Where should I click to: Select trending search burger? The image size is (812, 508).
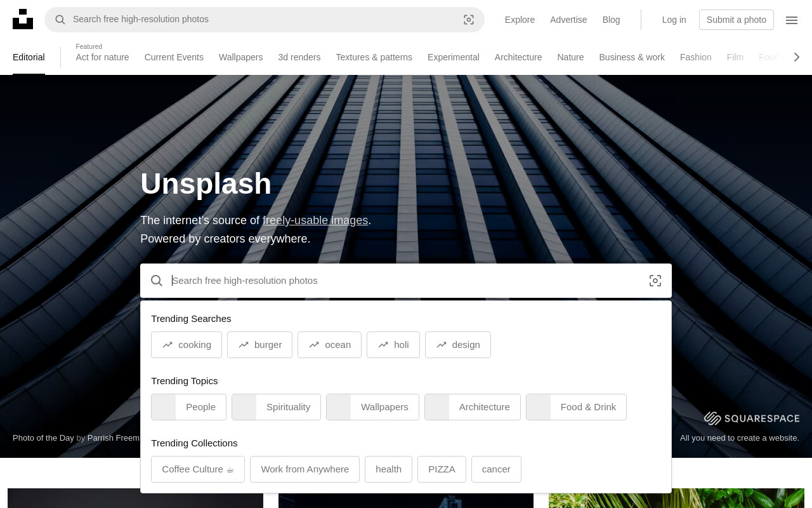click(x=259, y=345)
